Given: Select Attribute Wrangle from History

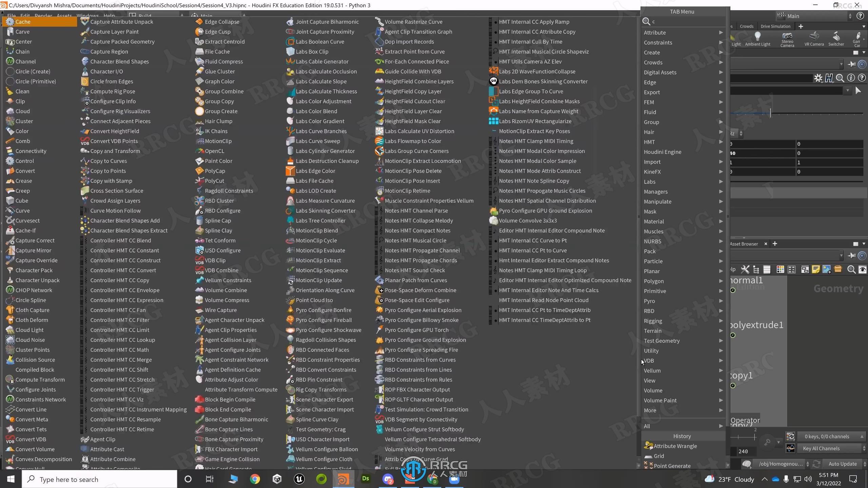Looking at the screenshot, I should (671, 446).
